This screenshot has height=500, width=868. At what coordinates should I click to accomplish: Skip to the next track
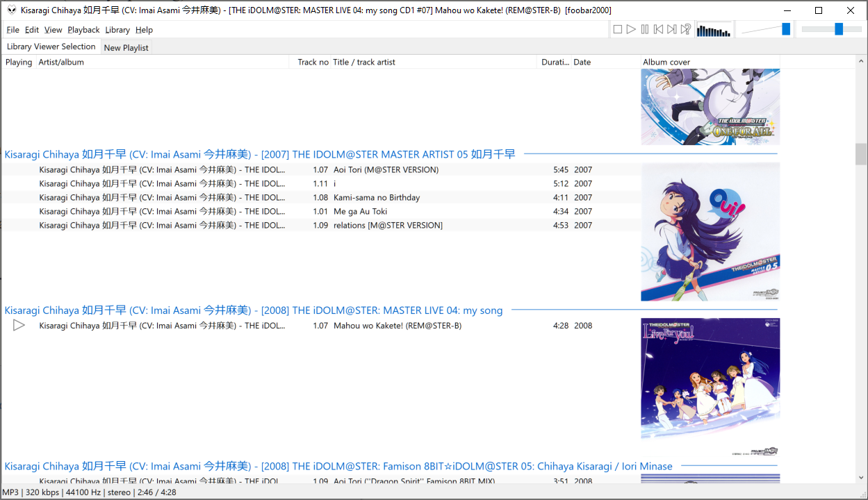tap(671, 29)
